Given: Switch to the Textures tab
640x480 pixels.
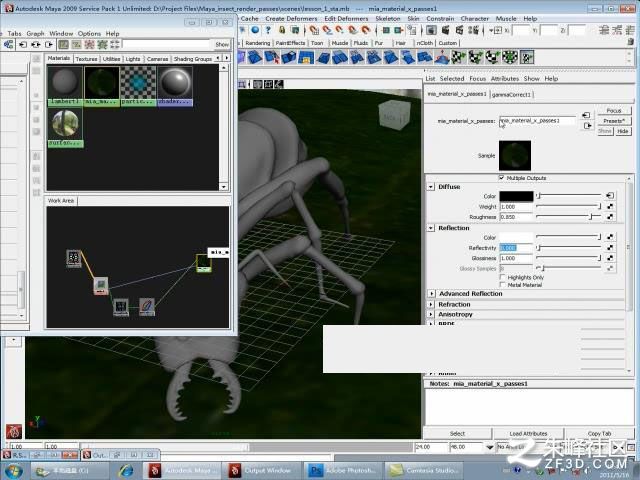Looking at the screenshot, I should [87, 59].
